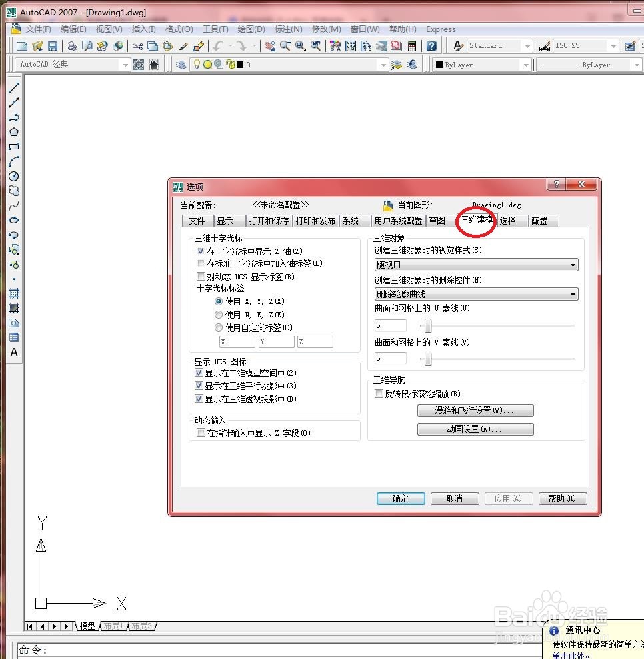The width and height of the screenshot is (644, 659).
Task: Select the Multiline Text tool
Action: tap(14, 352)
